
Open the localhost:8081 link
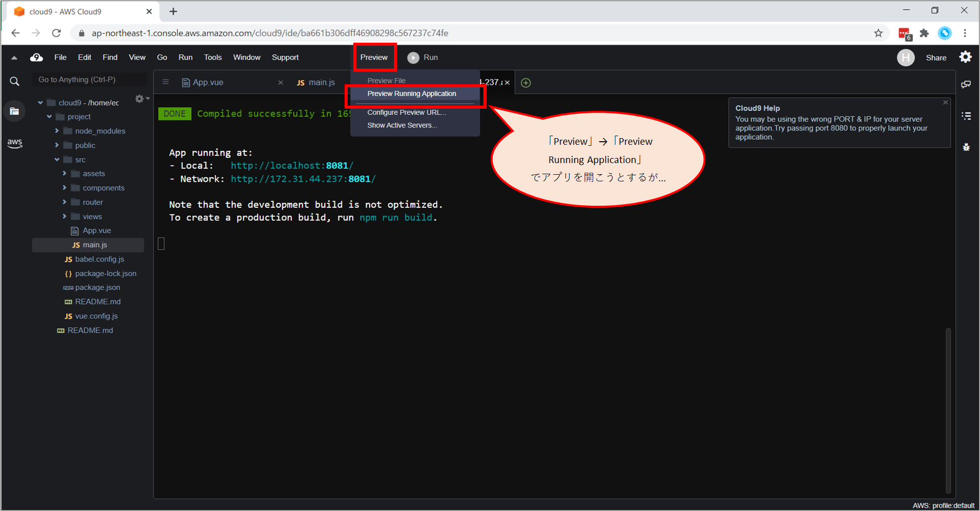tap(292, 166)
